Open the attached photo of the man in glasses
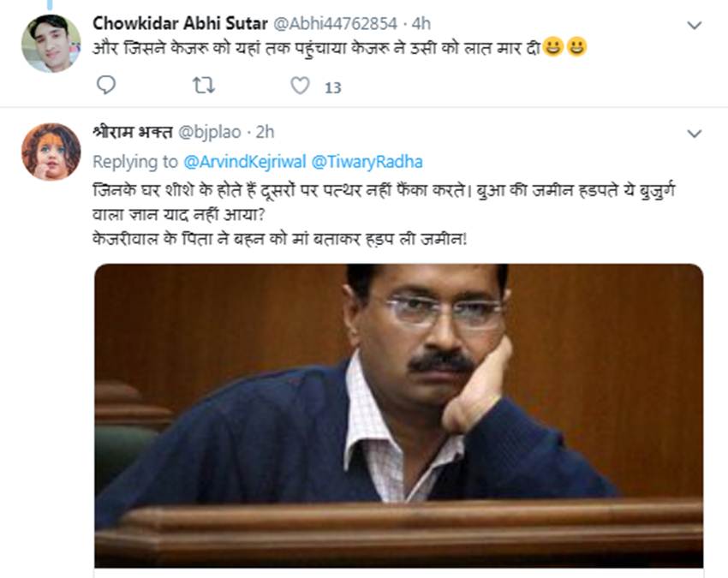728x578 pixels. 398,415
